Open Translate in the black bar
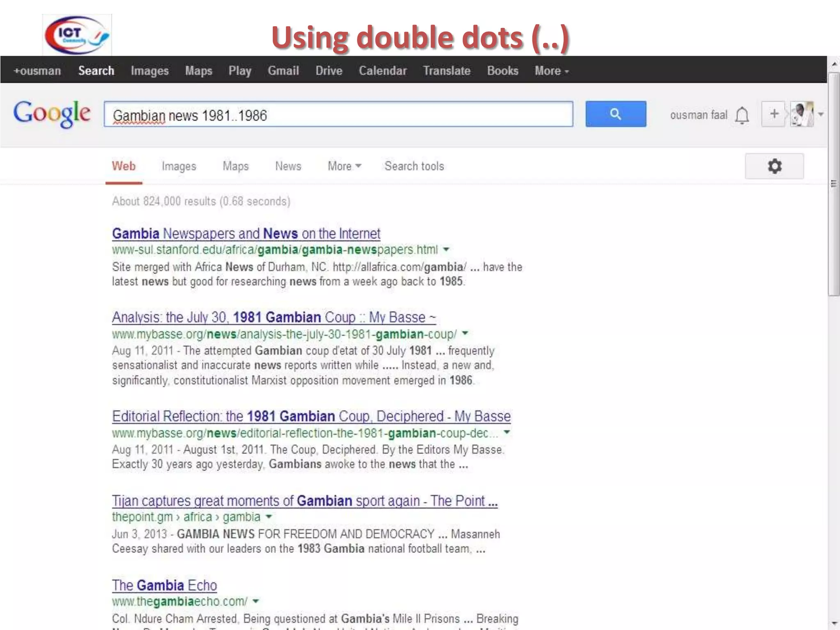The width and height of the screenshot is (840, 630). click(447, 71)
